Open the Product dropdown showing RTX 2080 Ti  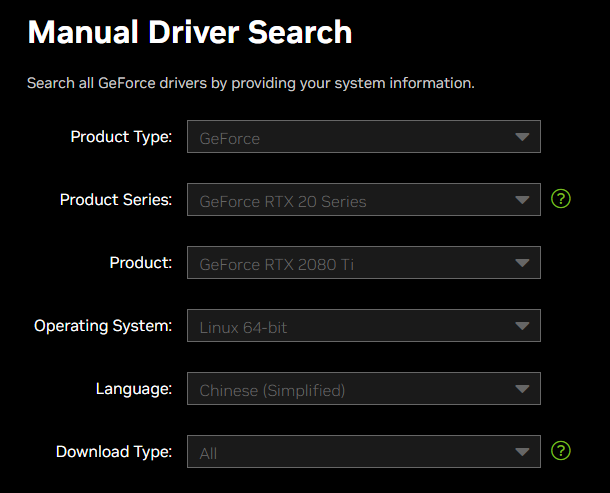click(364, 263)
